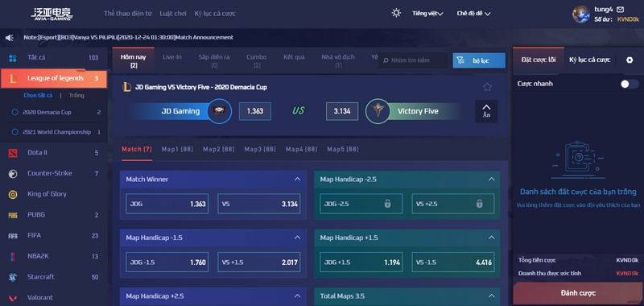Open the Map1 [88] tab
The image size is (644, 306).
pyautogui.click(x=177, y=149)
